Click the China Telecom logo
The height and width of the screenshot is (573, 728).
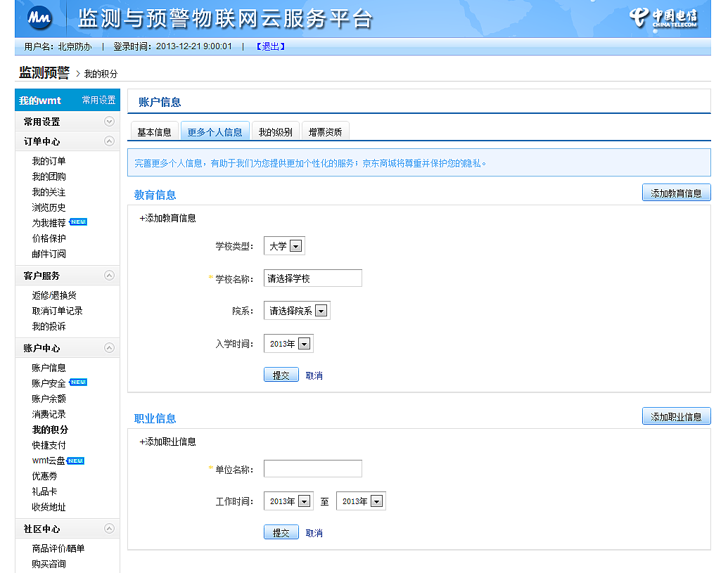[x=663, y=18]
